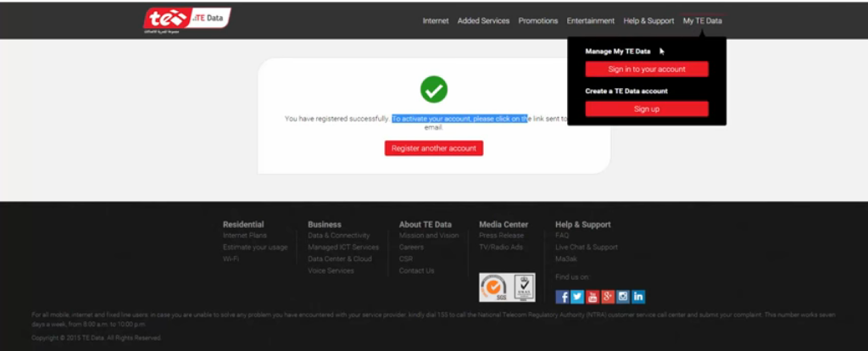Screen dimensions: 868x351
Task: Open the FAQ footer link
Action: (562, 236)
